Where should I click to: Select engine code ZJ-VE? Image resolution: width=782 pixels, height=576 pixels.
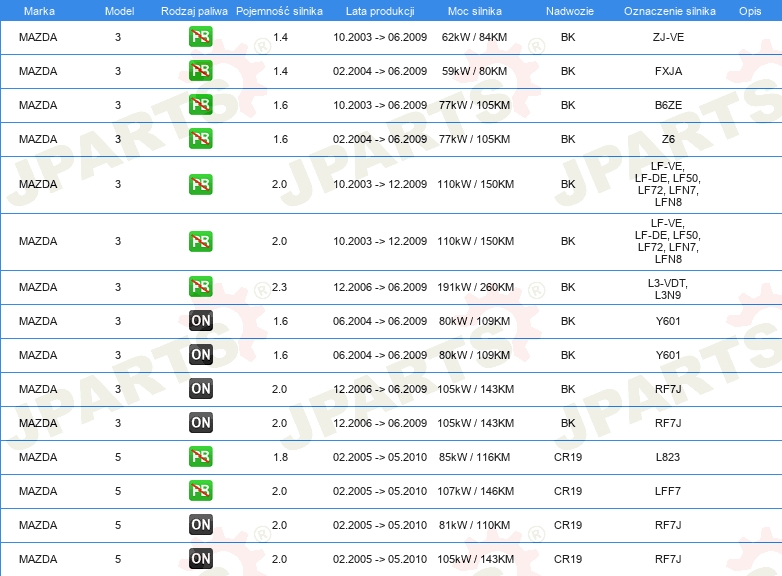point(668,37)
